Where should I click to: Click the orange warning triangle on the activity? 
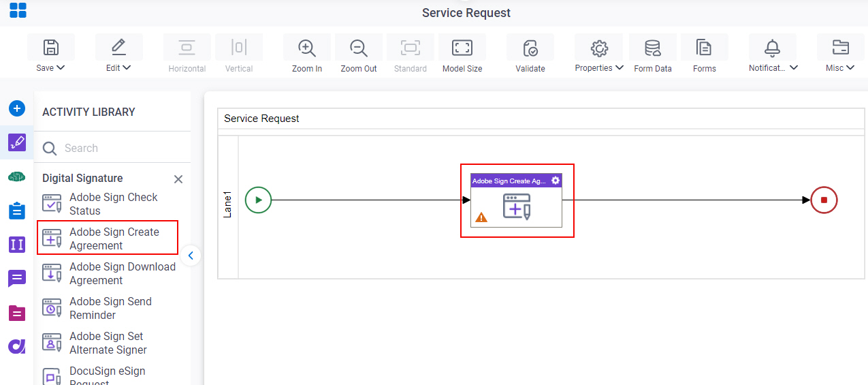[x=481, y=217]
